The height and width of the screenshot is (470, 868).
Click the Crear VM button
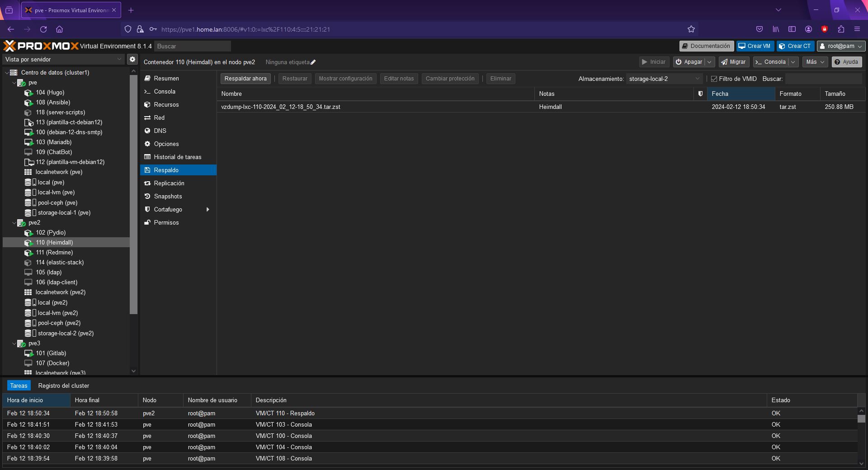(x=755, y=46)
